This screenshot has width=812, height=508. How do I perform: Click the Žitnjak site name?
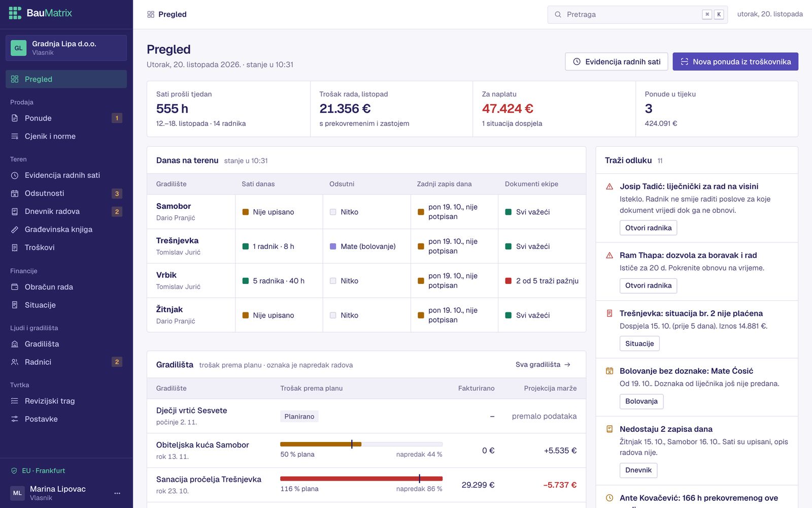[x=170, y=309]
